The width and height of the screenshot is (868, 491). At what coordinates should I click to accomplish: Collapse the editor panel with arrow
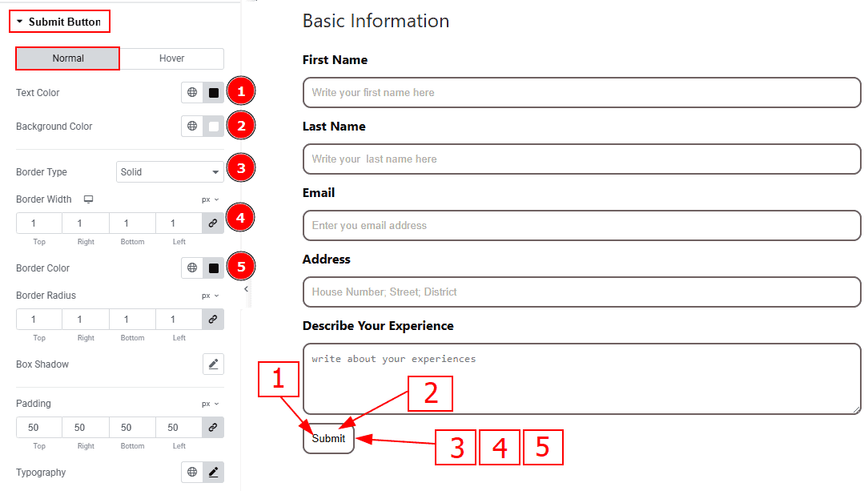pos(247,289)
